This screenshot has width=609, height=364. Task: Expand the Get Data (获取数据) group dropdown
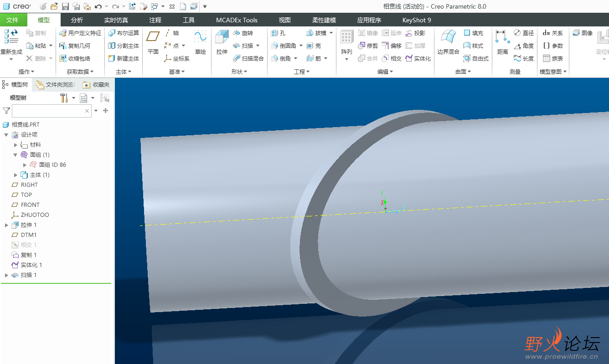pyautogui.click(x=80, y=72)
